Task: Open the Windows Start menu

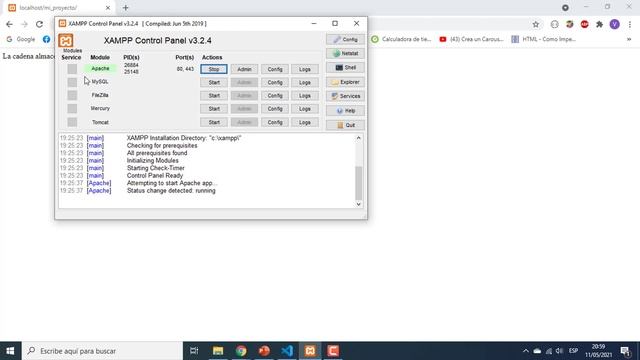Action: (x=10, y=351)
